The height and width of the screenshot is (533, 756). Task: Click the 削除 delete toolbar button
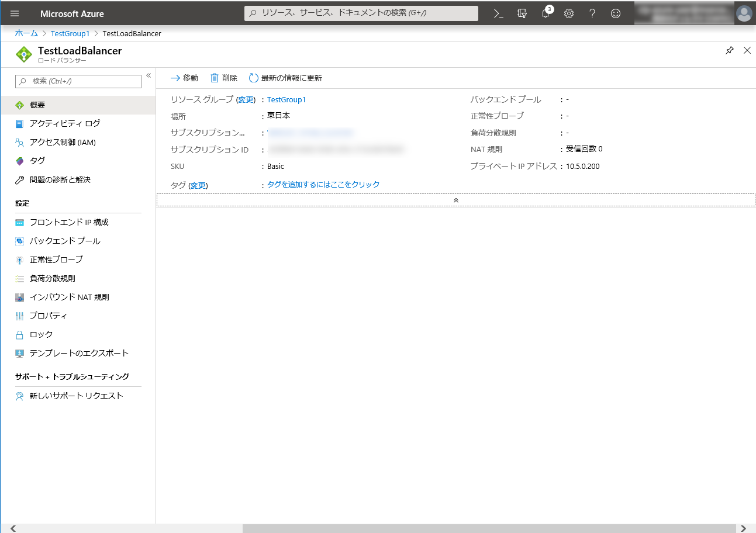pos(224,78)
